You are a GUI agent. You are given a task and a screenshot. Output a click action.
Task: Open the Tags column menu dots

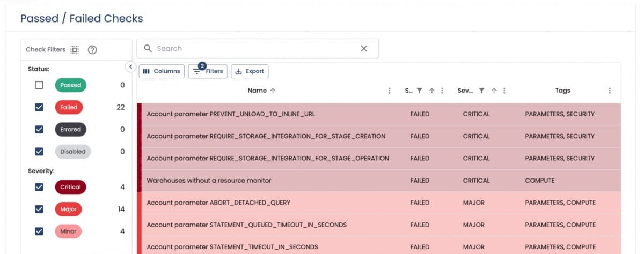coord(610,91)
